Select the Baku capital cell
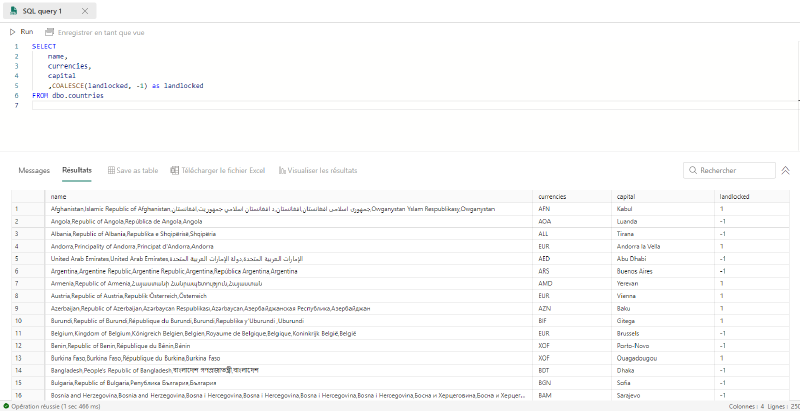The width and height of the screenshot is (800, 411). (x=663, y=309)
